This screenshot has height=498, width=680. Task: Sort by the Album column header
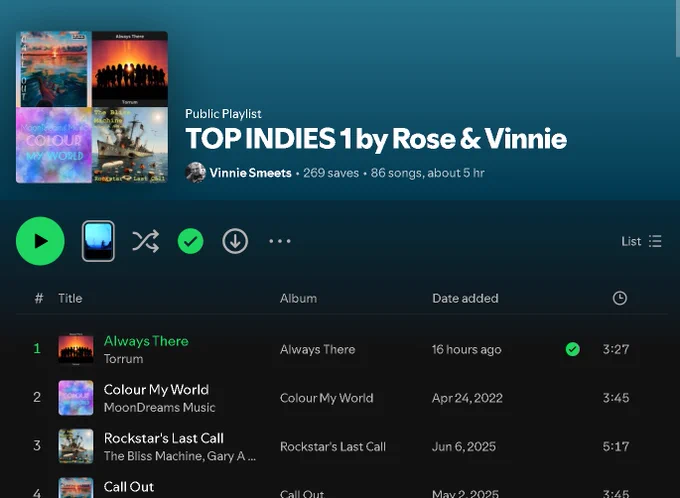click(x=298, y=298)
